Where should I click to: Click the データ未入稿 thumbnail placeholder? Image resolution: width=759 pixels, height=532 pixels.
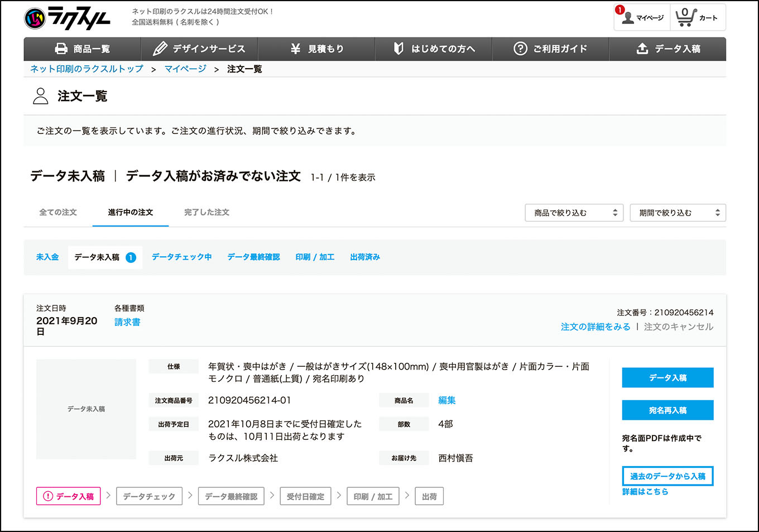[x=86, y=409]
